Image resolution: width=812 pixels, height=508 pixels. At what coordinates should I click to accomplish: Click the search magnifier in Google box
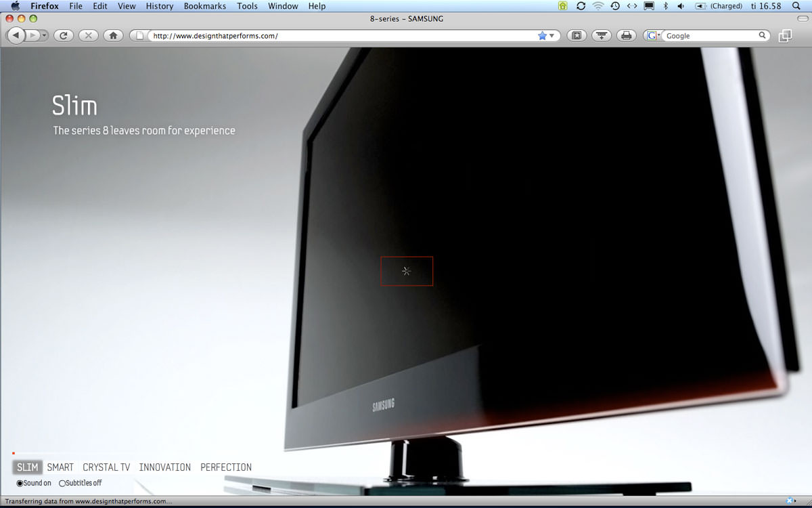(763, 36)
